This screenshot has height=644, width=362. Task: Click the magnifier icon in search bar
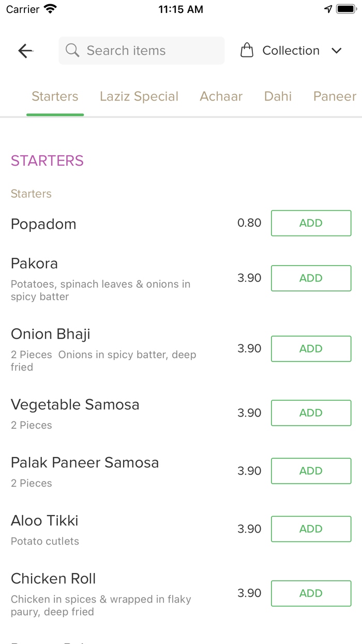(72, 50)
